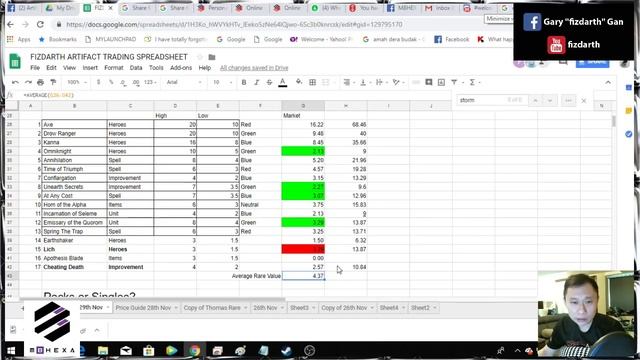
Task: Click the Undo toolbar icon
Action: (x=15, y=82)
